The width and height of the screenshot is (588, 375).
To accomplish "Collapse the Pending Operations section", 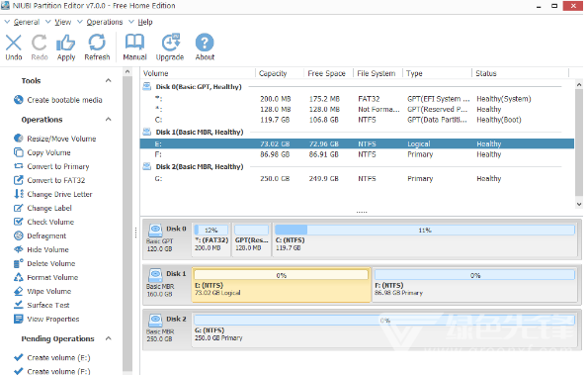I will pyautogui.click(x=109, y=338).
